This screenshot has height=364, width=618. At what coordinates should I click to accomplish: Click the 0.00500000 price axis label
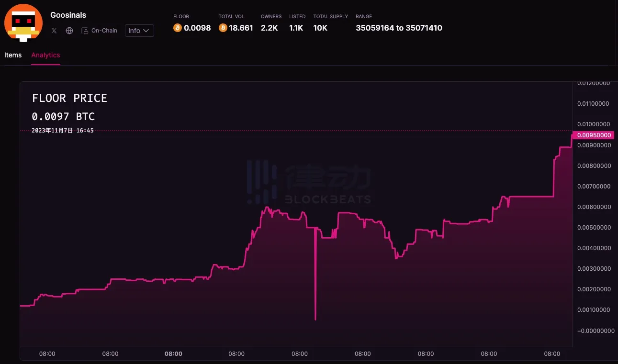click(x=594, y=228)
